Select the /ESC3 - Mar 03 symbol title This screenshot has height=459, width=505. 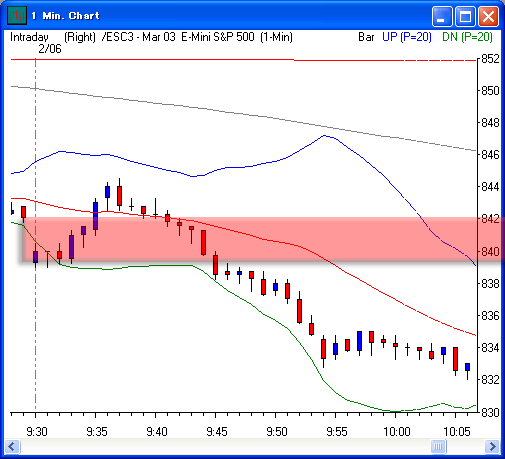(x=138, y=37)
